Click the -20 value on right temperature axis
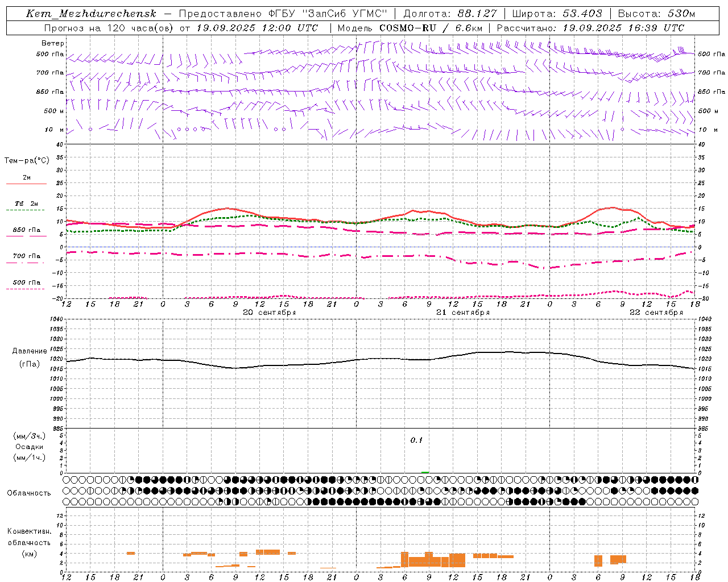The height and width of the screenshot is (582, 728). (x=702, y=299)
